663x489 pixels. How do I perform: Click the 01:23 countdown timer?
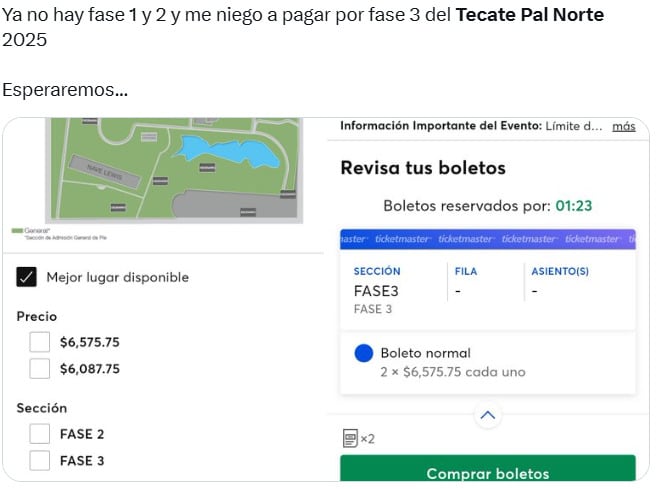click(574, 206)
